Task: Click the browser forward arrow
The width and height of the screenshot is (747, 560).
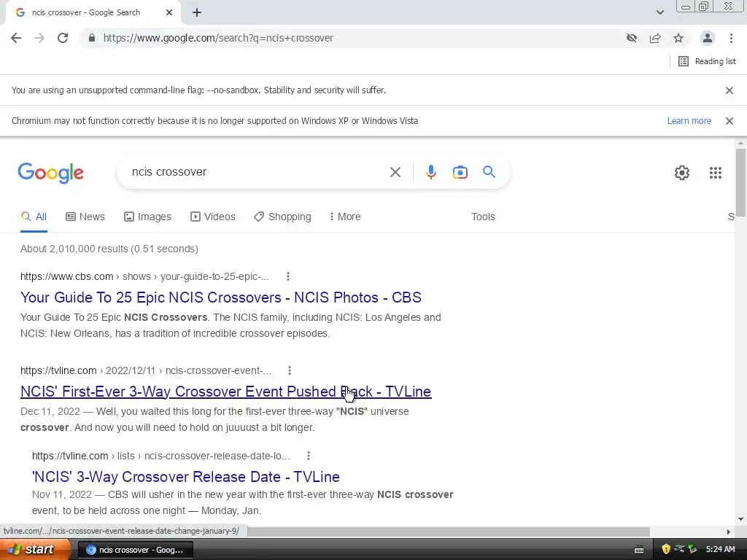Action: 39,38
